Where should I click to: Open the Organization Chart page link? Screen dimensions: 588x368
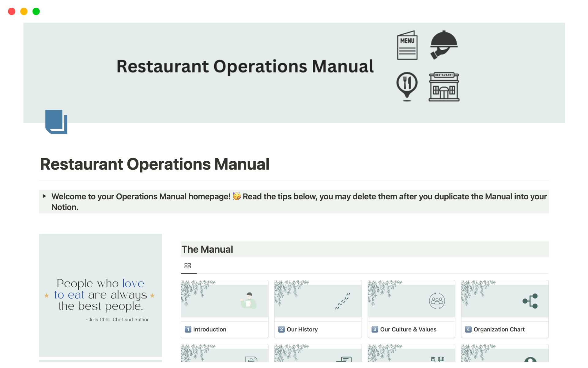tap(499, 329)
